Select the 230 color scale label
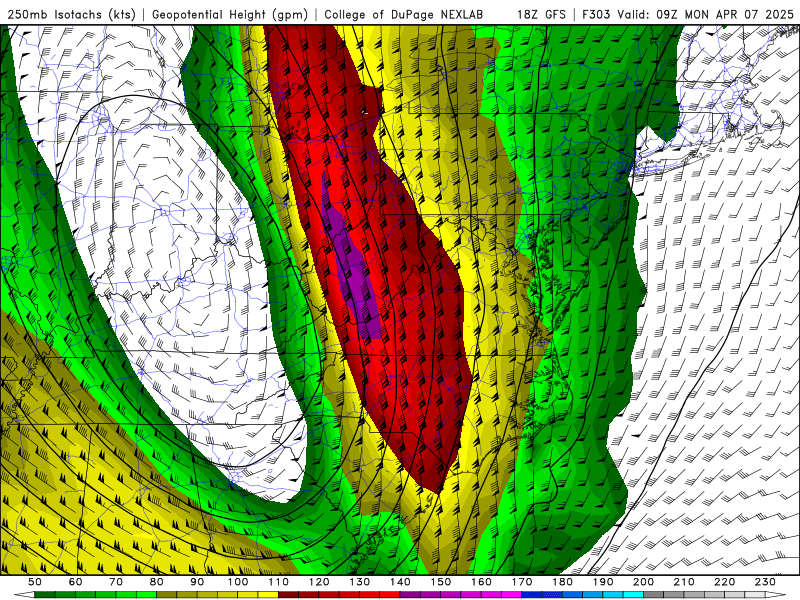Viewport: 800px width, 600px height. 766,582
